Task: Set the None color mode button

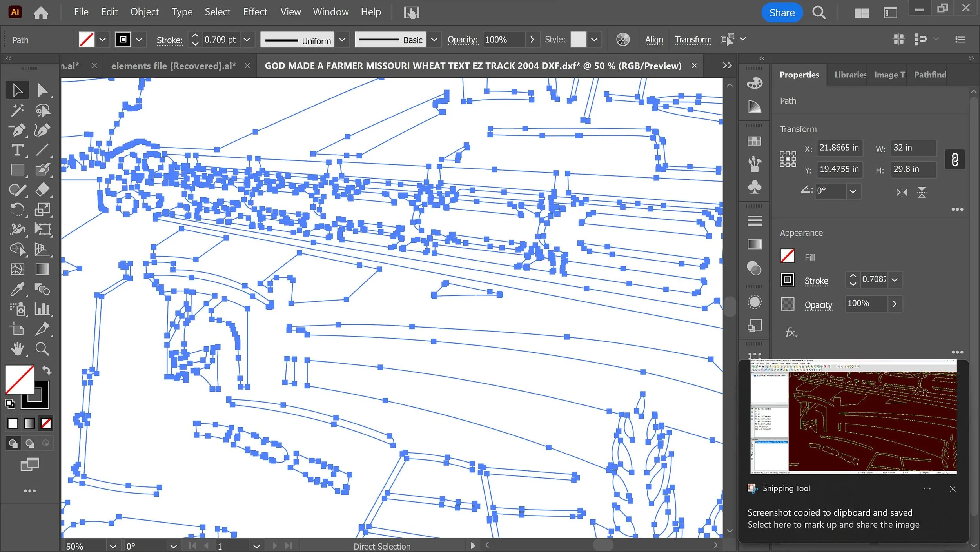Action: pos(46,423)
